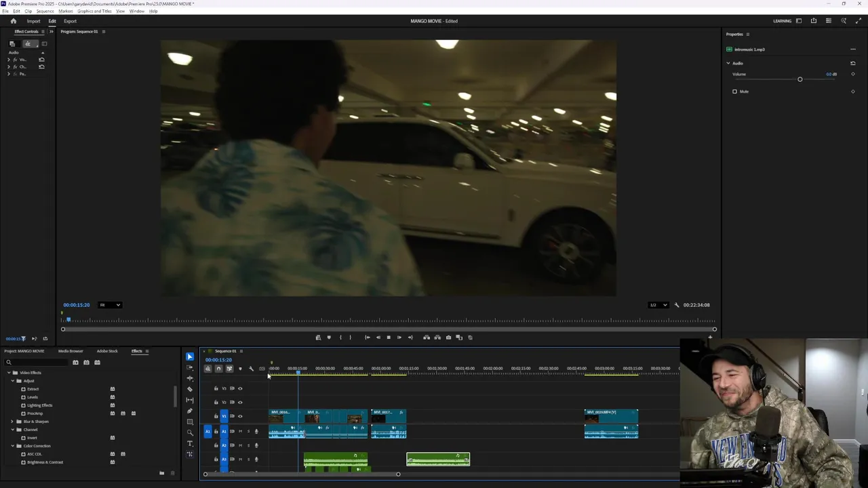Toggle insert sequences as nests button
Viewport: 868px width, 488px height.
click(x=208, y=369)
